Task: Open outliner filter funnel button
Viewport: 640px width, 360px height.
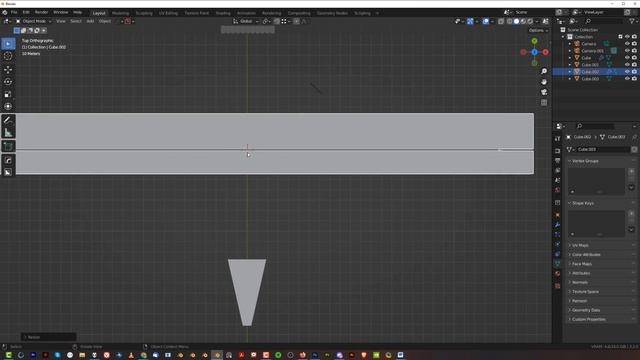Action: 632,21
